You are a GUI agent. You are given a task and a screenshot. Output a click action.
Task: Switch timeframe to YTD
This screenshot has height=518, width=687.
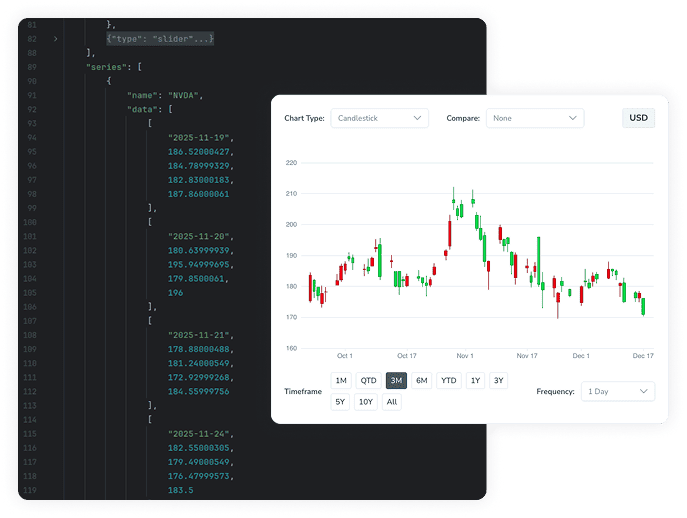click(448, 380)
